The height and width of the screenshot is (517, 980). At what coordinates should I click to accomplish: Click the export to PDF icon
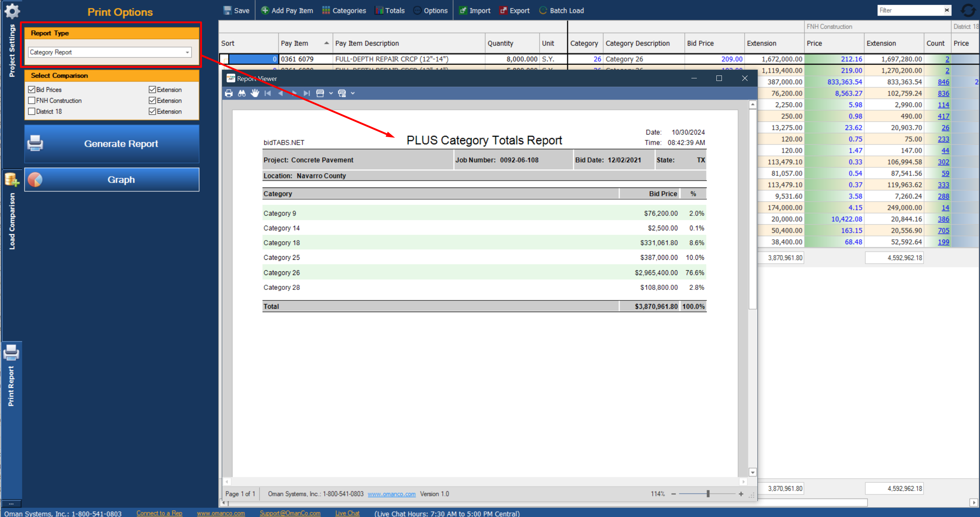pyautogui.click(x=320, y=93)
